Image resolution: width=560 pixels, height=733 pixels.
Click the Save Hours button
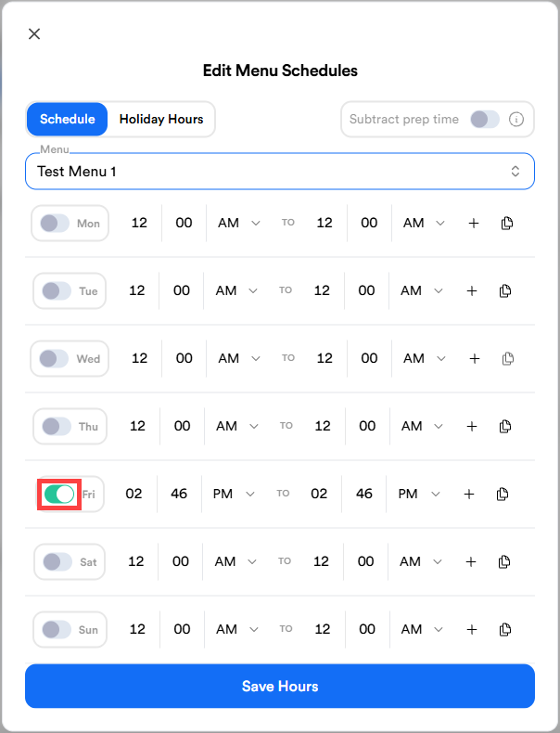(280, 687)
